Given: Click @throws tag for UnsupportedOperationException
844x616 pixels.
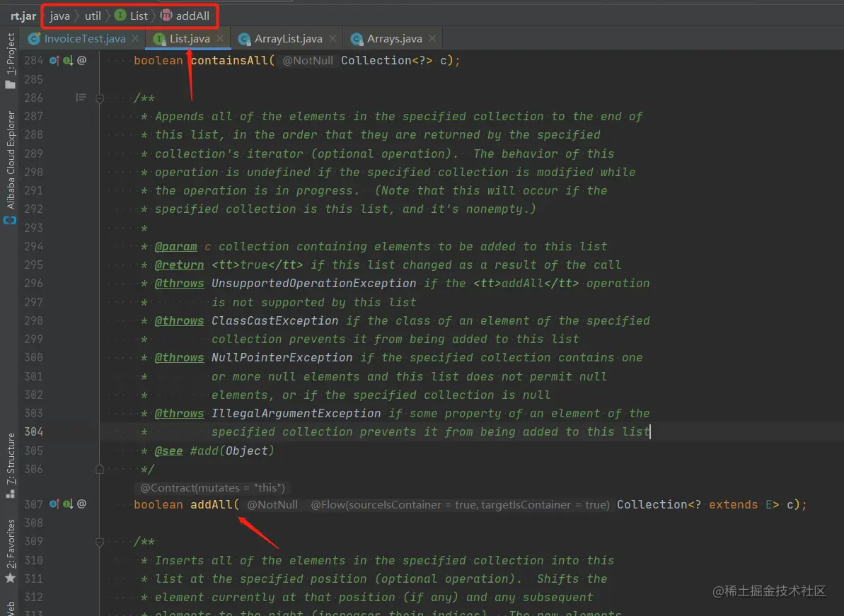Looking at the screenshot, I should click(x=179, y=283).
